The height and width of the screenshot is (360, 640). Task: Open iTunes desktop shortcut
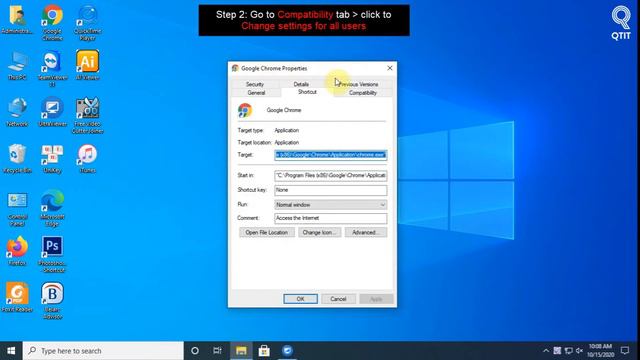87,158
